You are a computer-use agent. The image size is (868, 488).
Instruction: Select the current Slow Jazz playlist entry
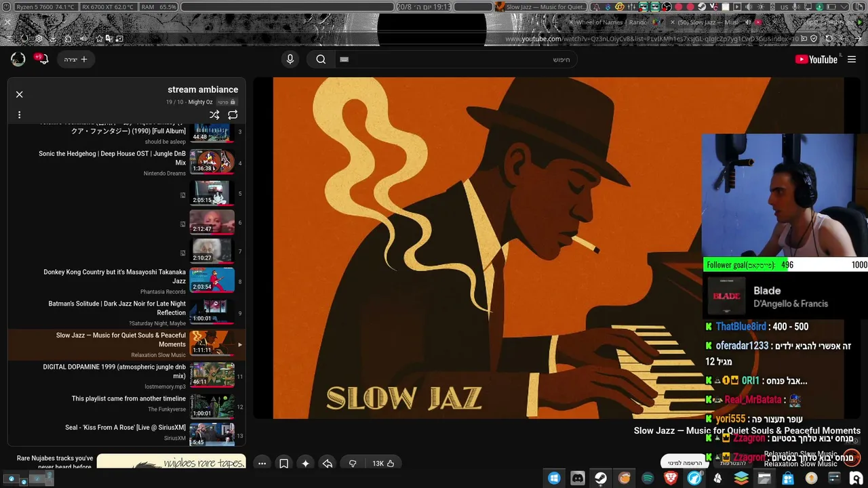(125, 344)
